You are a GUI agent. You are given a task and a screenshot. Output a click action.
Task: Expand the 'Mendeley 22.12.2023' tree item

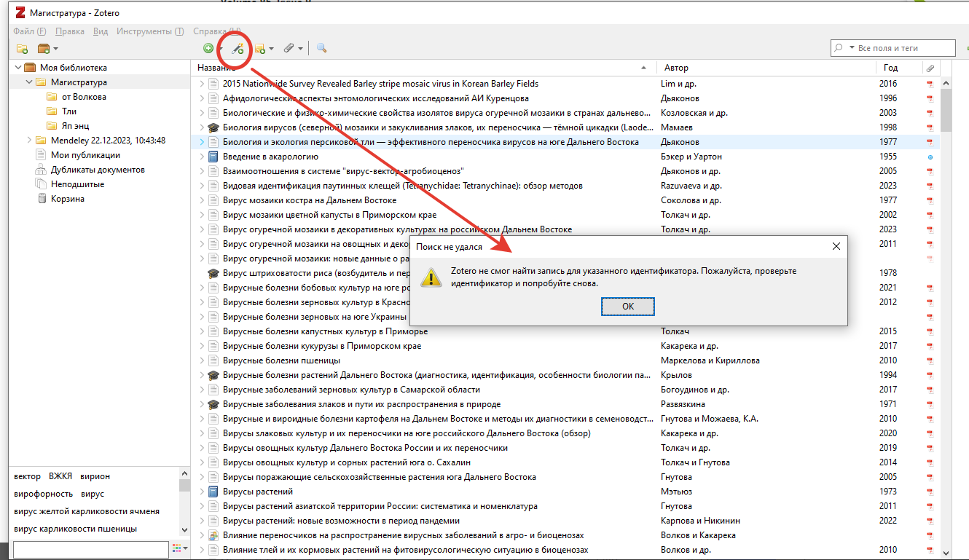pos(29,139)
